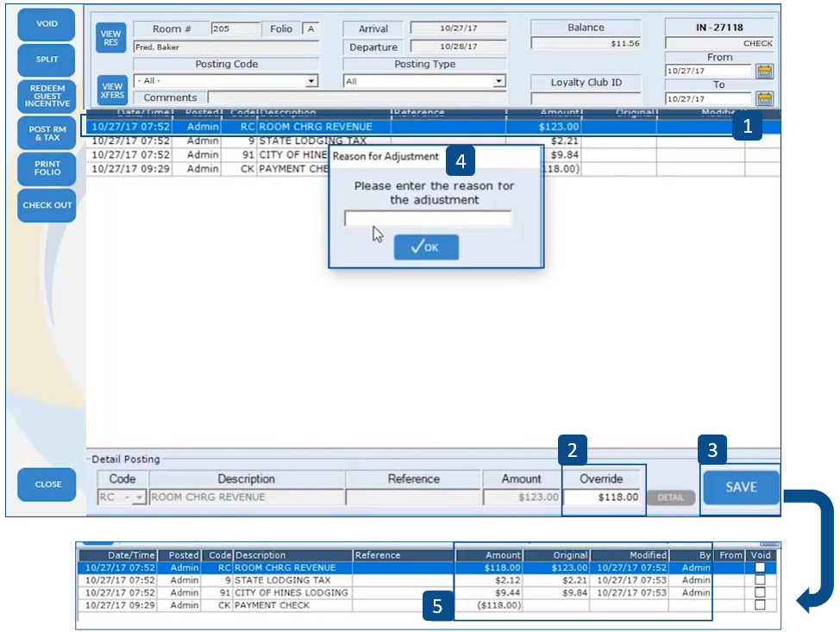Click the adjustment reason text field
Viewport: 840px width, 632px height.
427,219
